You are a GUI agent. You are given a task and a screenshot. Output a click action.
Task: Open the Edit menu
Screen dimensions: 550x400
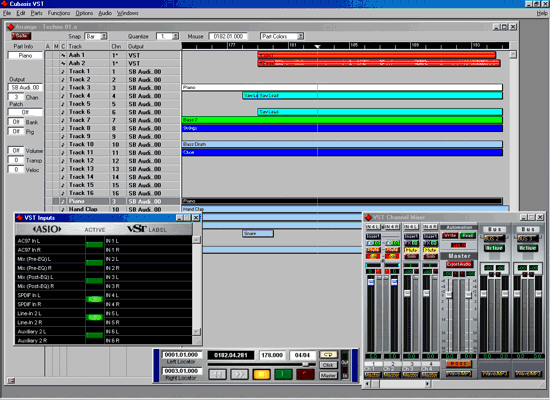21,13
